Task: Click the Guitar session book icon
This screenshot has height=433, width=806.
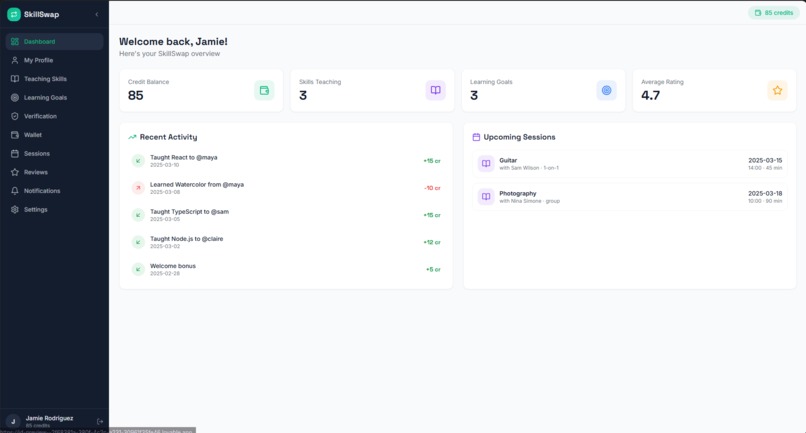Action: [486, 164]
